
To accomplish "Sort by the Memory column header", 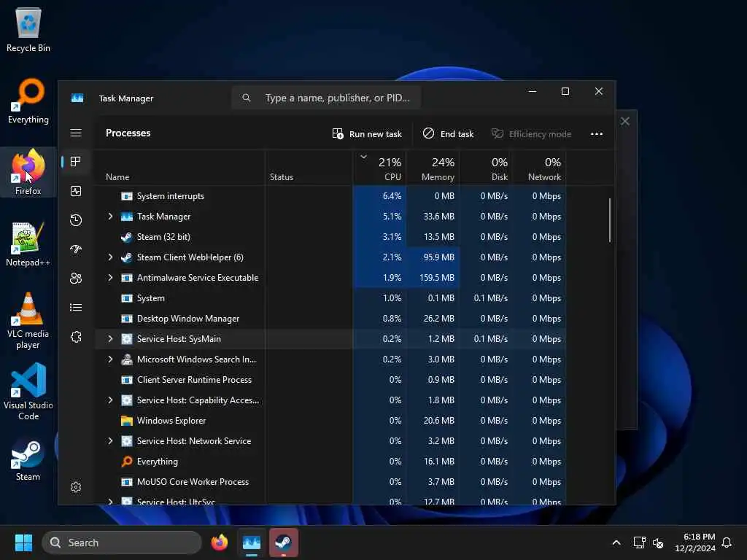I will click(433, 168).
